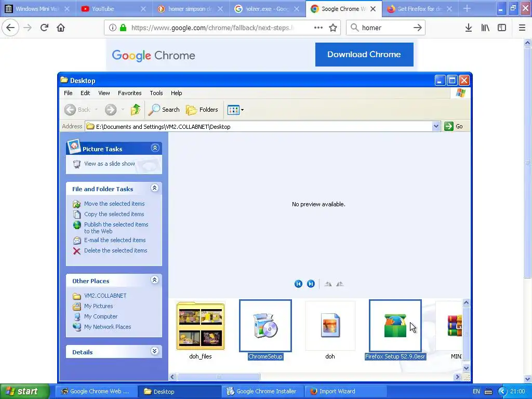Click Delete the selected items link
532x399 pixels.
coord(116,250)
